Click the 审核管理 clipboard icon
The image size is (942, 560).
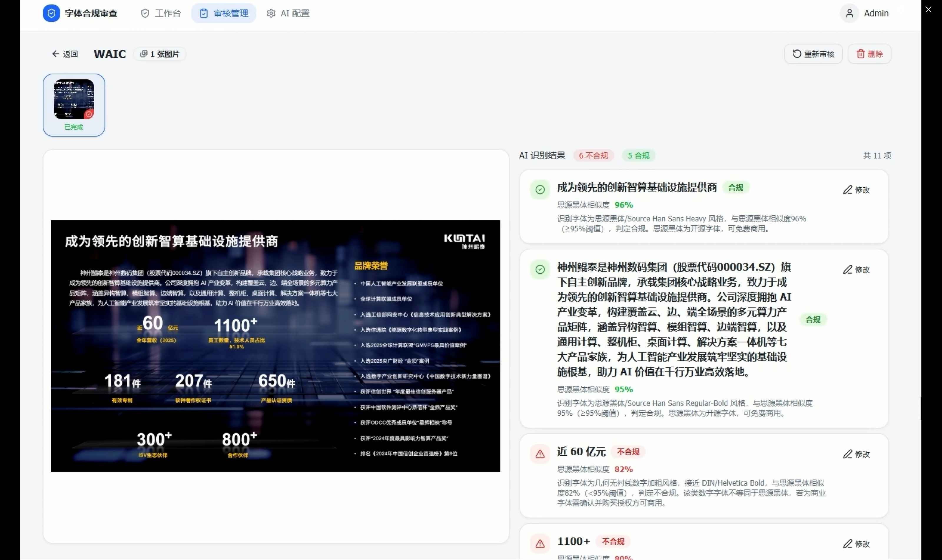pyautogui.click(x=204, y=13)
